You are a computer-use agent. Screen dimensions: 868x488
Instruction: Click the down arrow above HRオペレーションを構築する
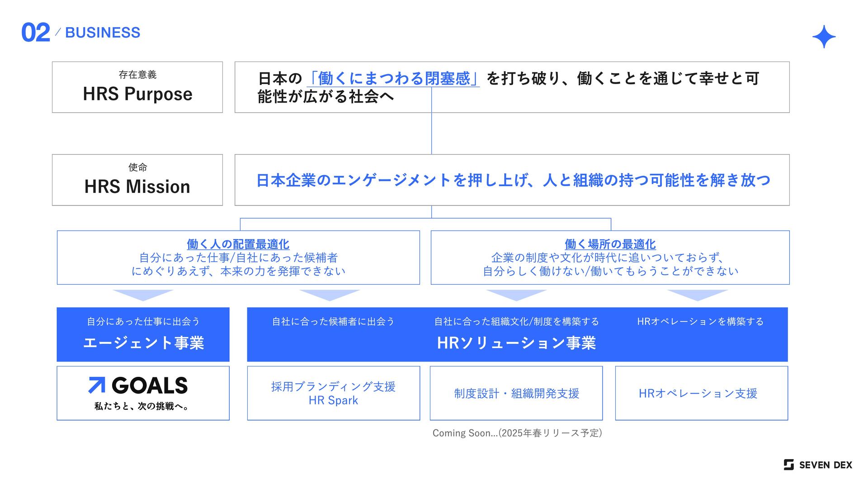[697, 295]
